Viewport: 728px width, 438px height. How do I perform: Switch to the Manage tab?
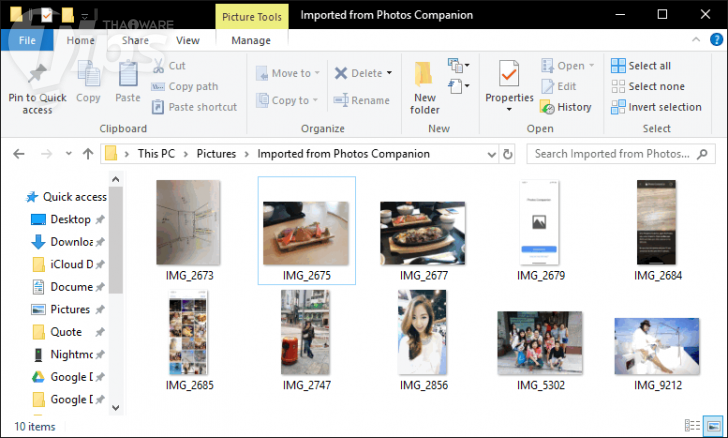[251, 40]
